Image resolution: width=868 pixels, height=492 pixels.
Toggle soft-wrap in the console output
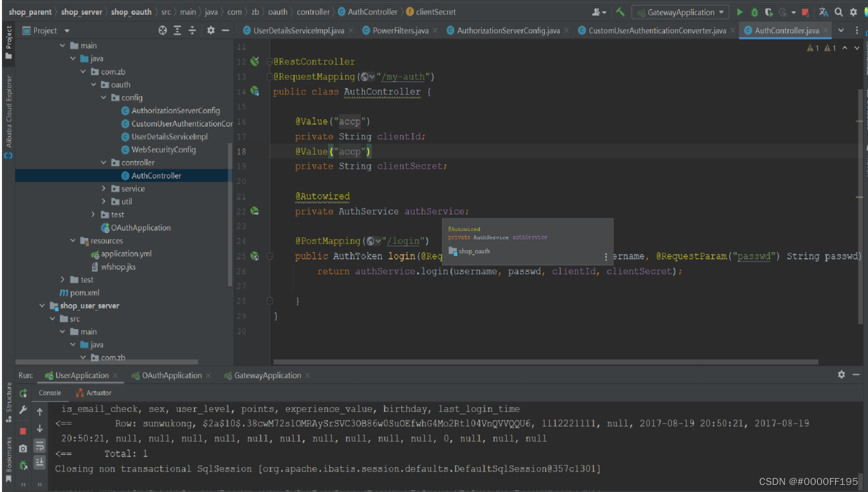39,446
